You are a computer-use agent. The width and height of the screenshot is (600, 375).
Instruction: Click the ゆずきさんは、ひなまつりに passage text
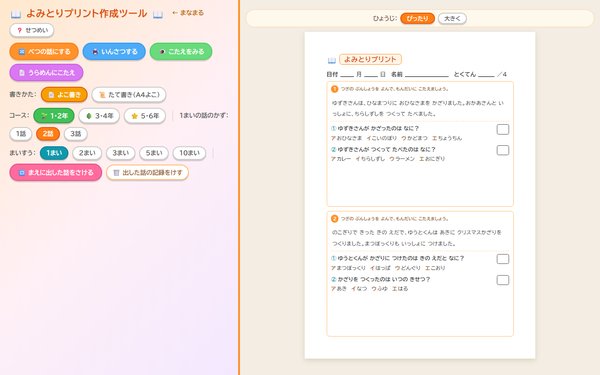(x=418, y=108)
